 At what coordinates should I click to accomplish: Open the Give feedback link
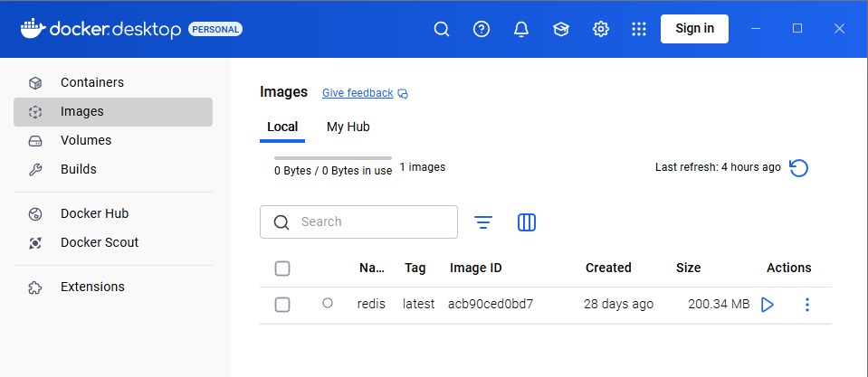coord(358,93)
